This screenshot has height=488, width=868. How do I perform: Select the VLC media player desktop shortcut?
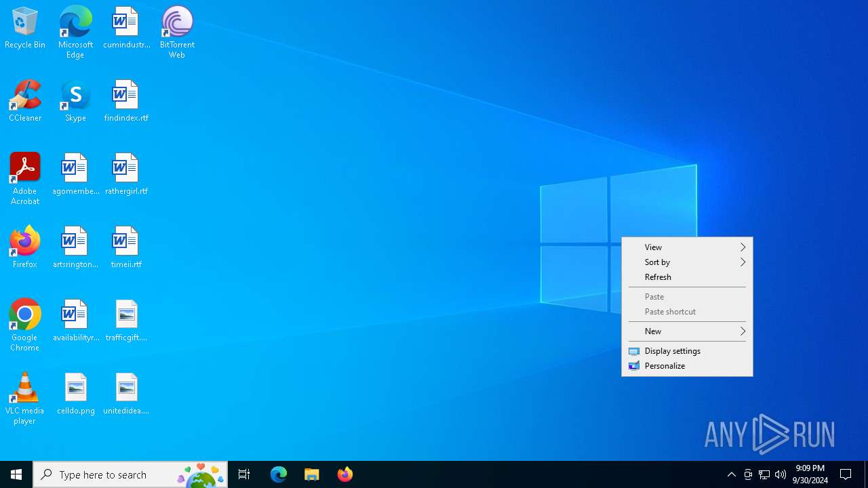pyautogui.click(x=25, y=399)
